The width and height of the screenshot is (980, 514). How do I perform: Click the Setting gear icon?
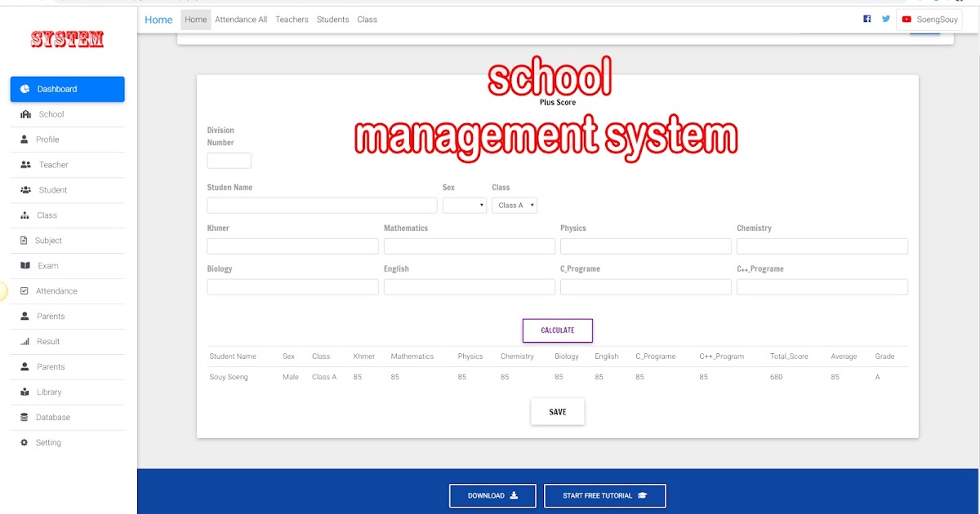coord(24,443)
